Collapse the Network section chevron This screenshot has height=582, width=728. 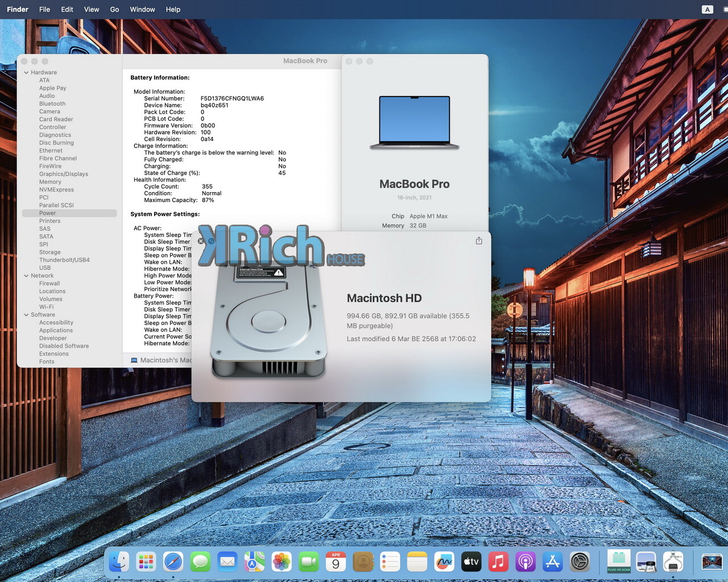[26, 276]
